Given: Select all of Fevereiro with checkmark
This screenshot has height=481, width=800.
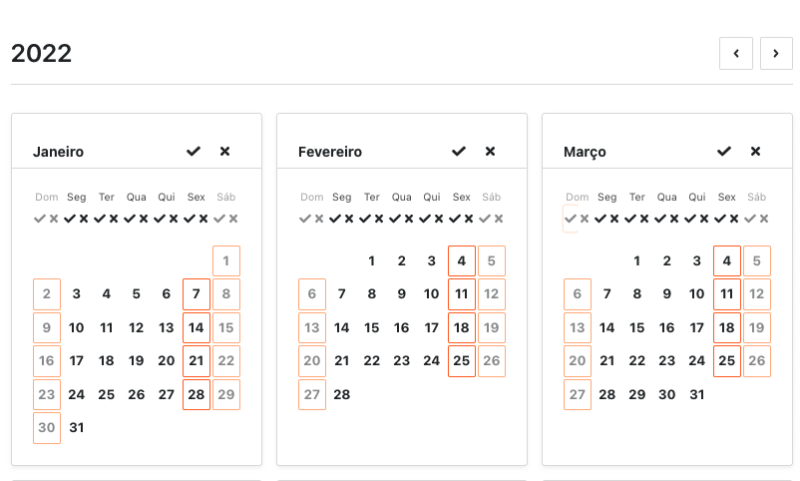Looking at the screenshot, I should click(458, 151).
